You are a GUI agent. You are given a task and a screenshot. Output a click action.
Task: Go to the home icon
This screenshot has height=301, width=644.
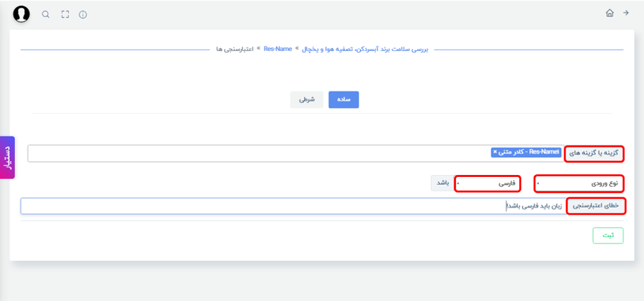tap(609, 12)
